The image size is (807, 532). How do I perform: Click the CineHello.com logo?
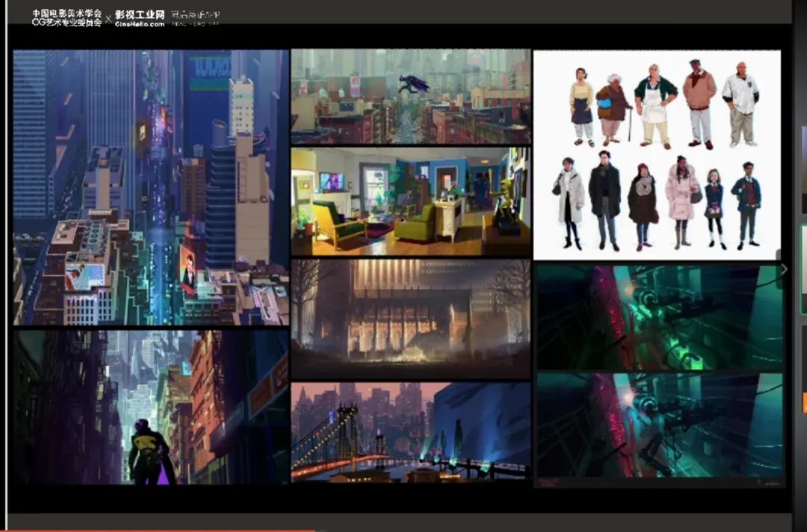140,18
